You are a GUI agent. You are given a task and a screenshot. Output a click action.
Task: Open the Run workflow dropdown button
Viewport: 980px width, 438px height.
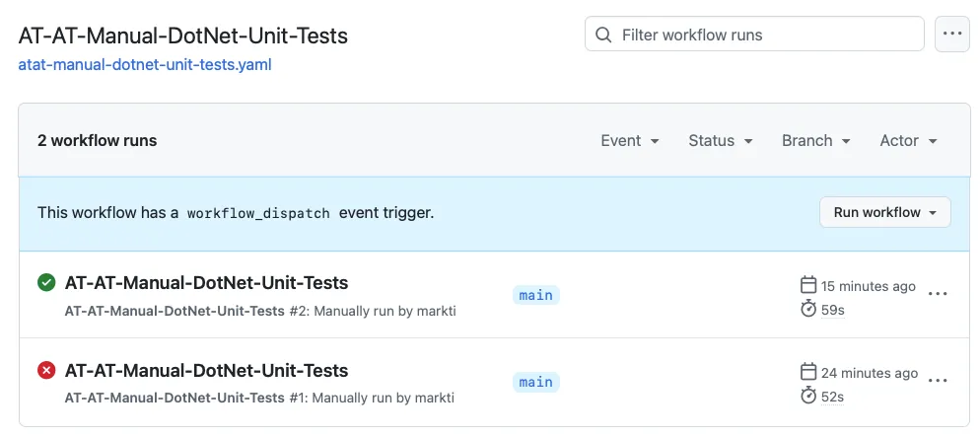coord(885,212)
